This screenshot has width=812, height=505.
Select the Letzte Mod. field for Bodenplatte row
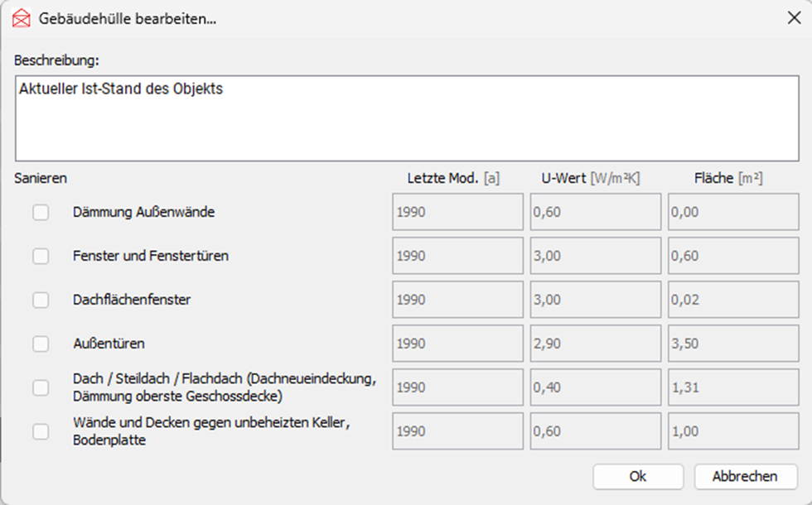(457, 431)
